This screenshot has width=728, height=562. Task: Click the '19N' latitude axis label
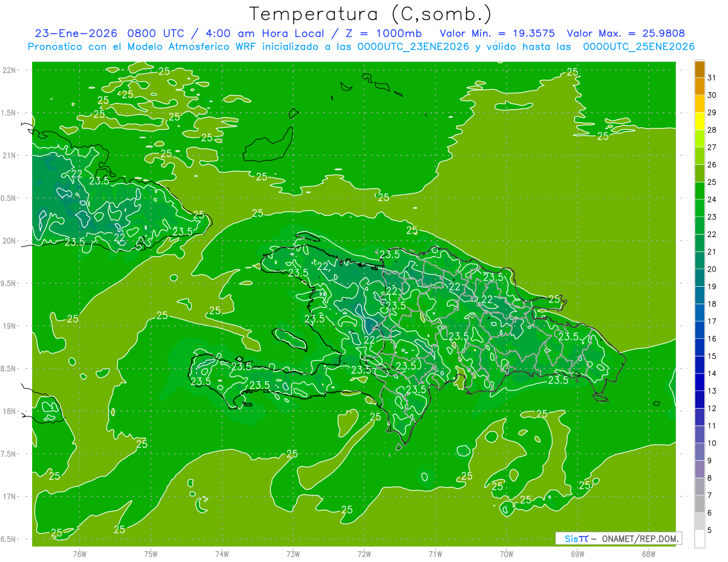9,326
